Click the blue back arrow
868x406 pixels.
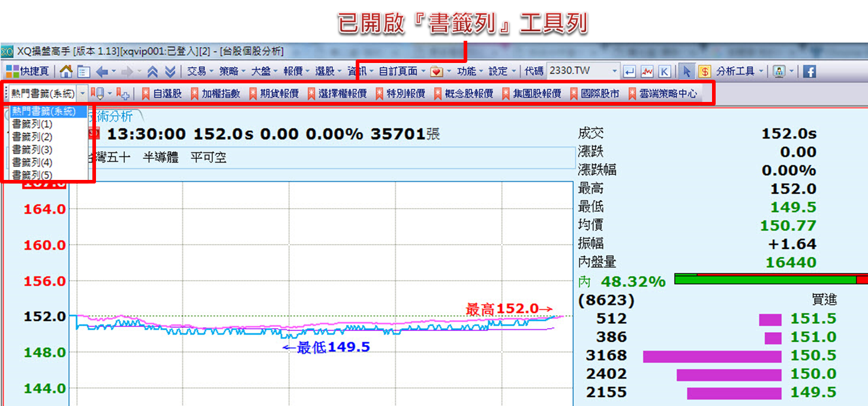pos(101,72)
